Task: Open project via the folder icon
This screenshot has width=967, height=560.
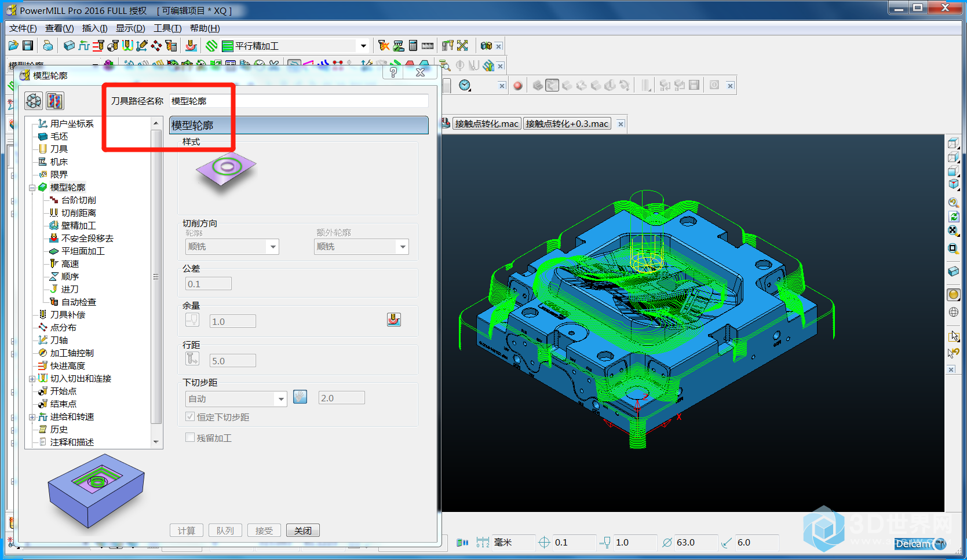Action: tap(13, 46)
